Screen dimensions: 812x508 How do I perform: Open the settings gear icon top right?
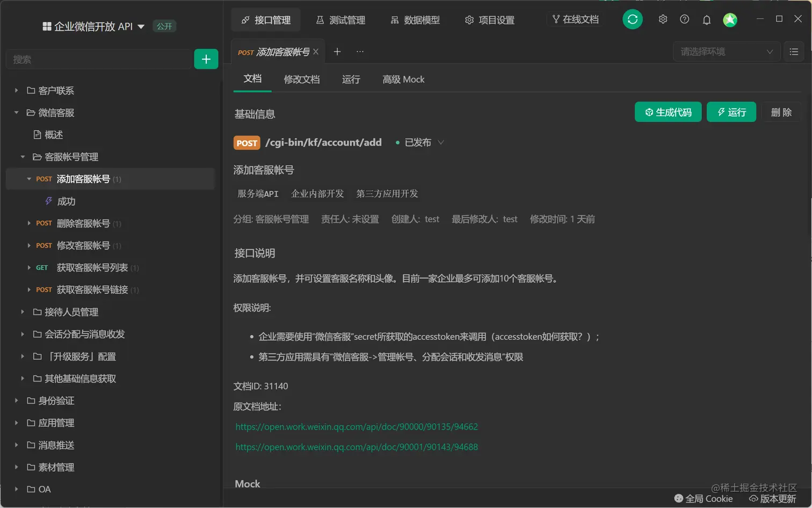pos(662,19)
